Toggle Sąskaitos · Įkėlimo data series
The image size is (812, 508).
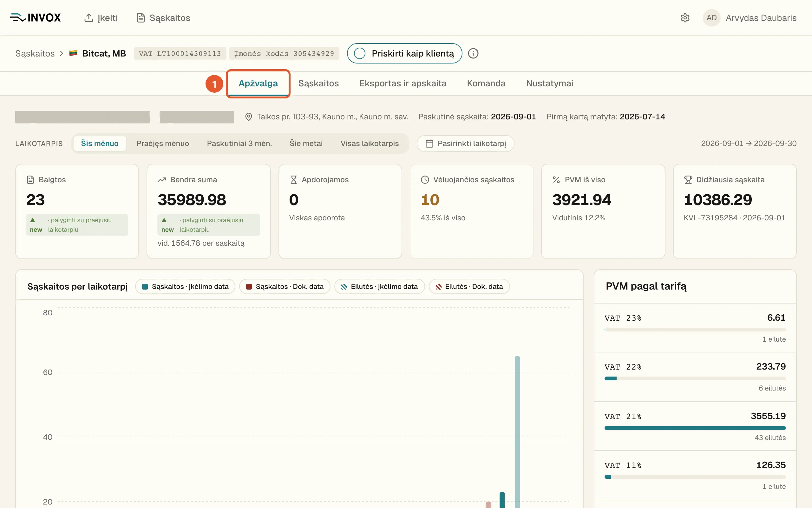185,287
